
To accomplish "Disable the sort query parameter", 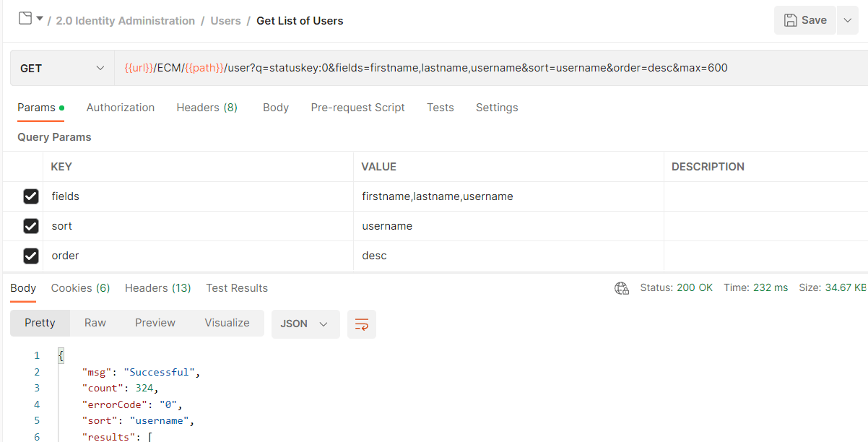I will (30, 225).
